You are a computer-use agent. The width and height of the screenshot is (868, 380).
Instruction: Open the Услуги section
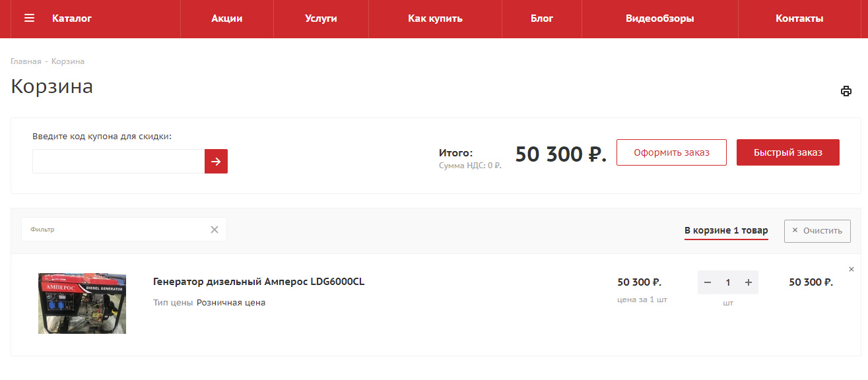(x=321, y=18)
